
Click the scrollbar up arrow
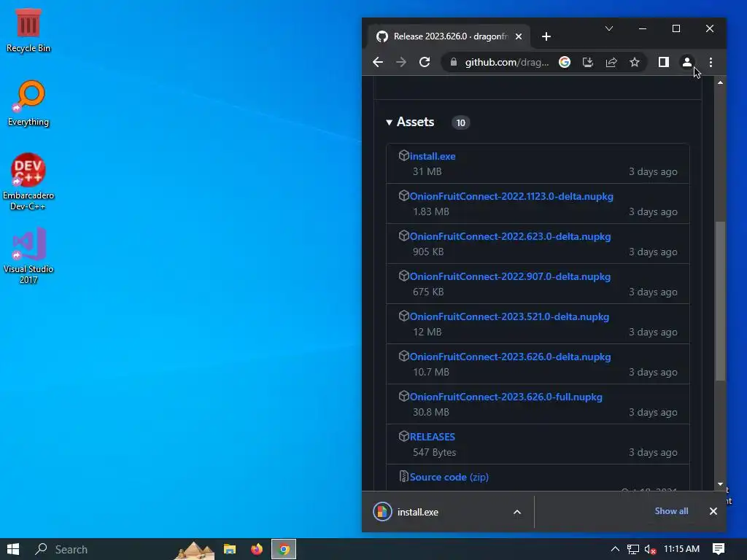pyautogui.click(x=720, y=83)
